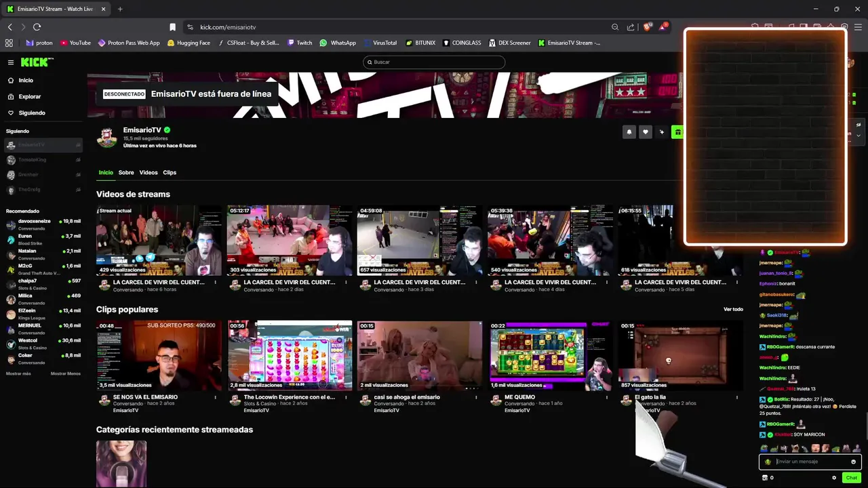
Task: Select the Inicio channel tab
Action: pos(106,172)
